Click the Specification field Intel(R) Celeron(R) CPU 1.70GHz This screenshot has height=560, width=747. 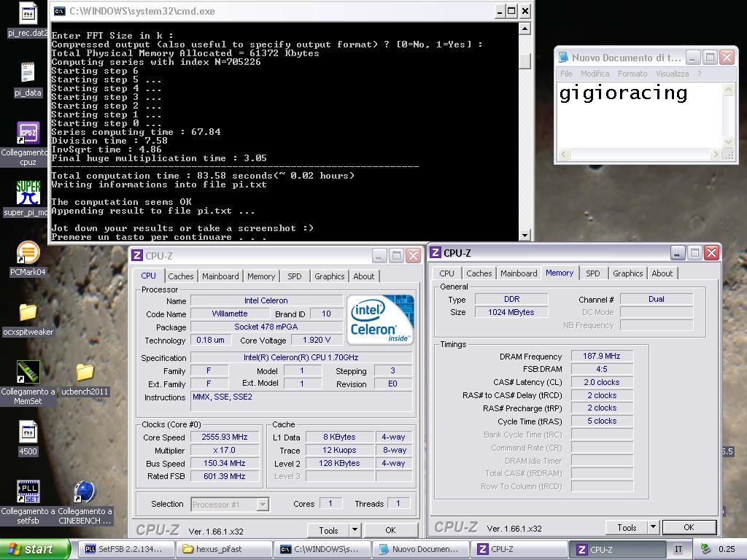pos(301,357)
